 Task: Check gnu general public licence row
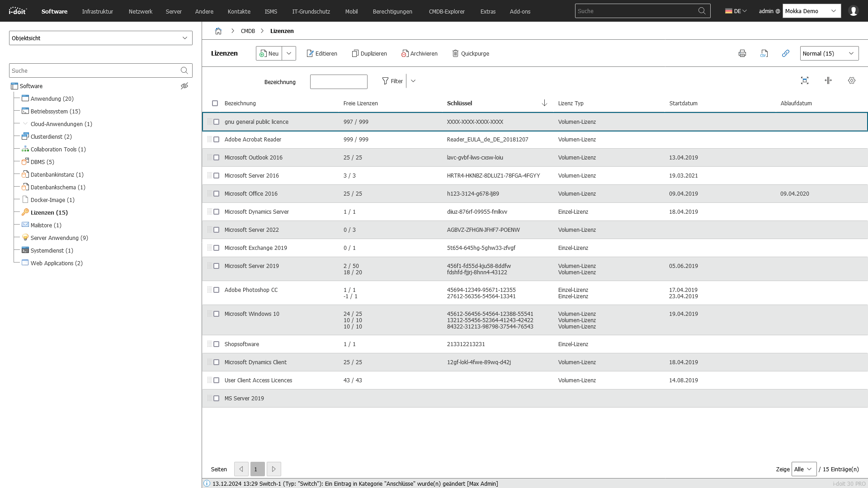(216, 122)
